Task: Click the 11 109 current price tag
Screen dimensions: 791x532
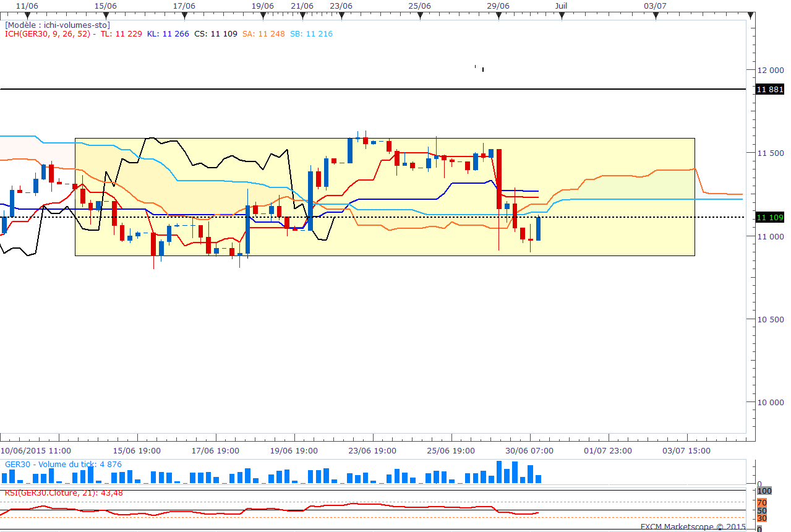Action: [770, 217]
